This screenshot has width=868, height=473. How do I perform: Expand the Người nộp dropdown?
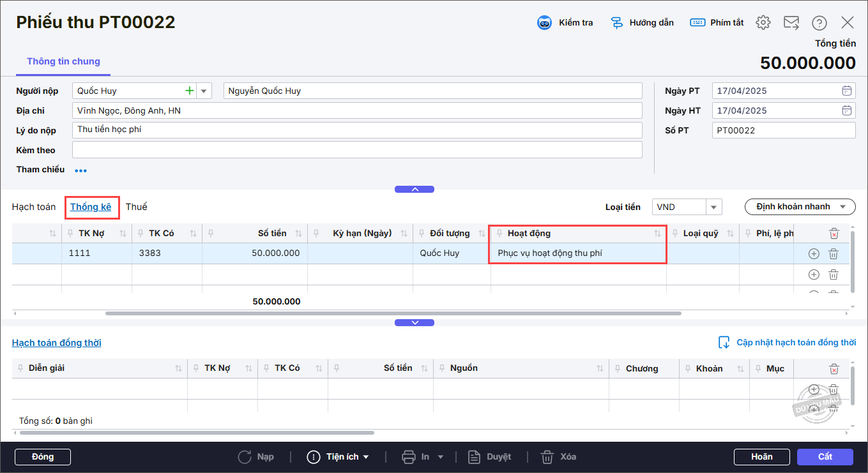(204, 91)
